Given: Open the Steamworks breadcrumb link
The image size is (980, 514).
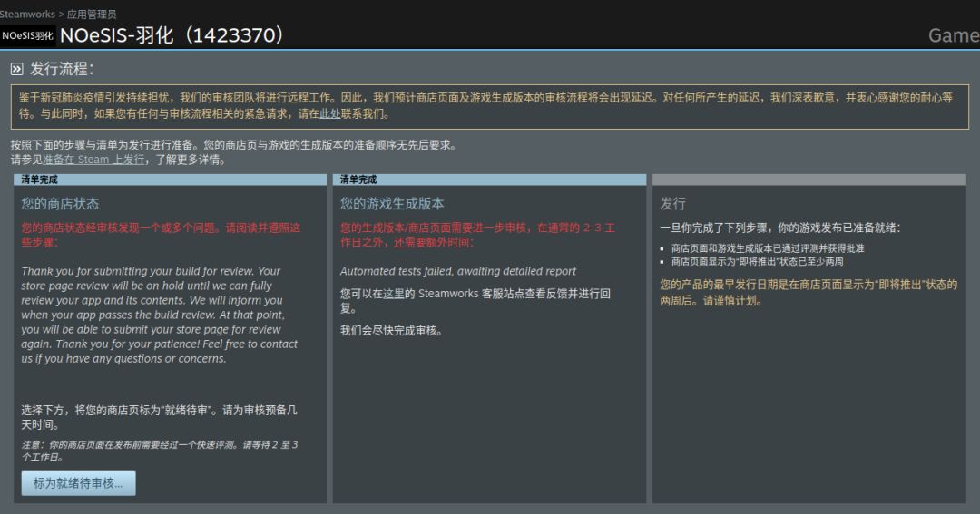Looking at the screenshot, I should (x=27, y=14).
